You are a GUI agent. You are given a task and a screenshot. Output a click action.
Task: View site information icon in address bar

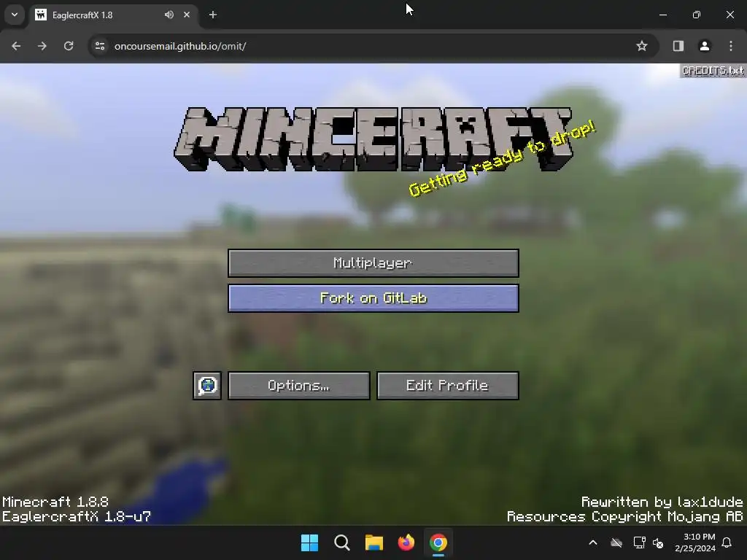pyautogui.click(x=100, y=46)
